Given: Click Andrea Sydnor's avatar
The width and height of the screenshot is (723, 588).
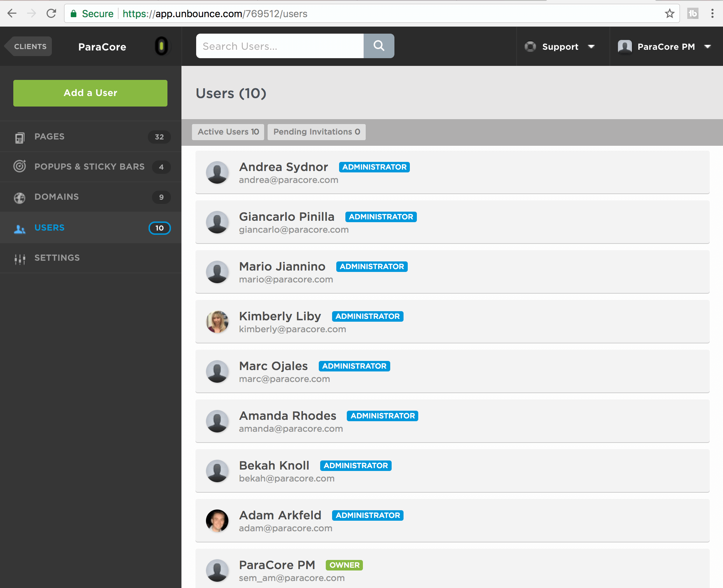Looking at the screenshot, I should coord(217,172).
